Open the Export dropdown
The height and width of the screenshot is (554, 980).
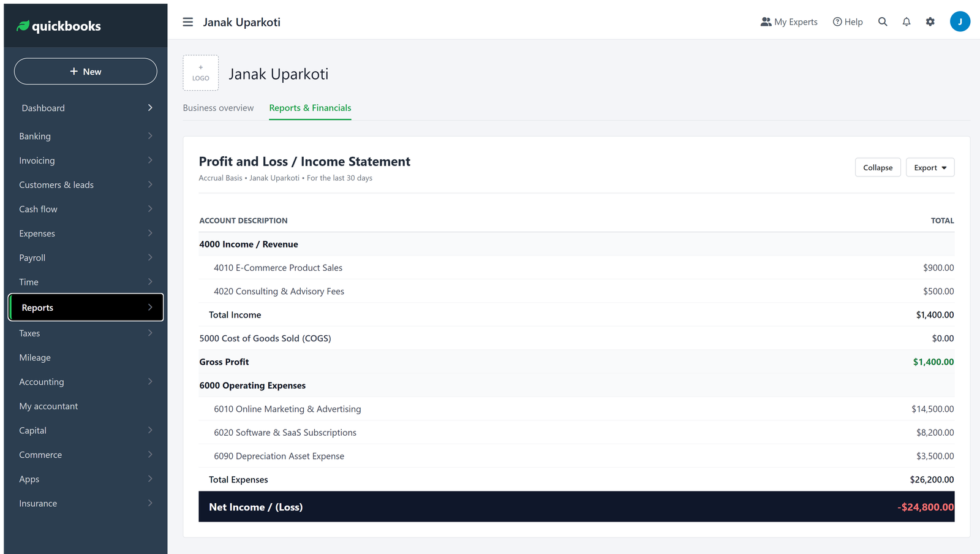tap(930, 167)
